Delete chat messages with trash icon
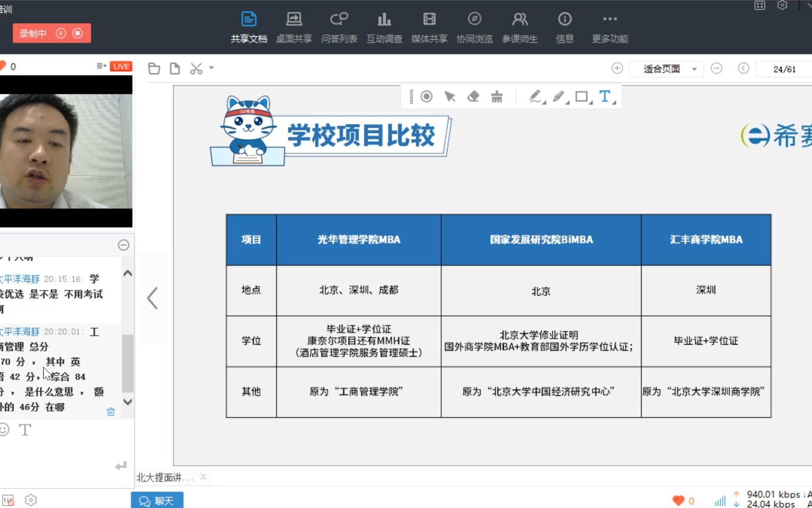 111,412
